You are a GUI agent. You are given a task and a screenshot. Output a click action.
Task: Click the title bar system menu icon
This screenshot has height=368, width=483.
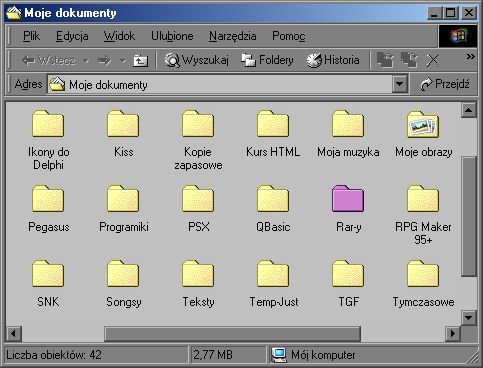(14, 13)
